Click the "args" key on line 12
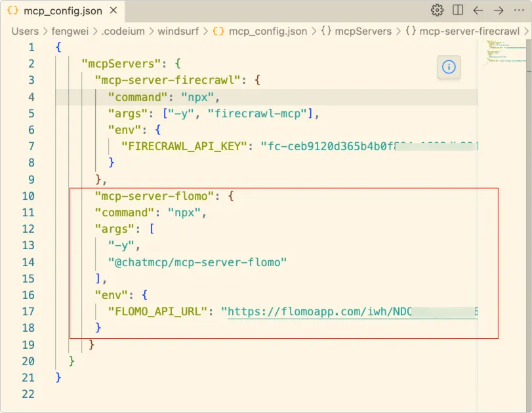This screenshot has height=413, width=532. click(x=114, y=229)
